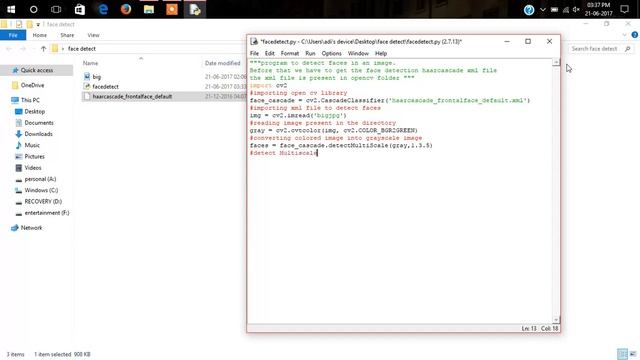Open IDLE File menu
The height and width of the screenshot is (360, 640).
(254, 53)
